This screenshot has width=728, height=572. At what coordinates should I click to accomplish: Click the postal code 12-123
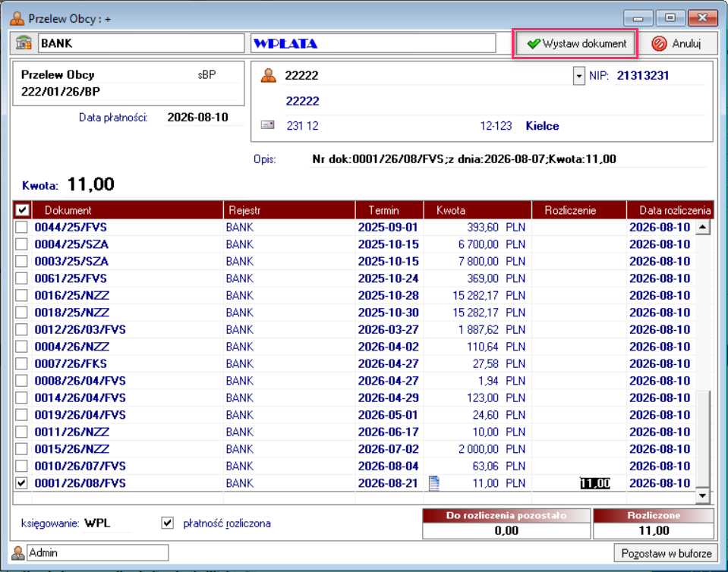tap(496, 126)
